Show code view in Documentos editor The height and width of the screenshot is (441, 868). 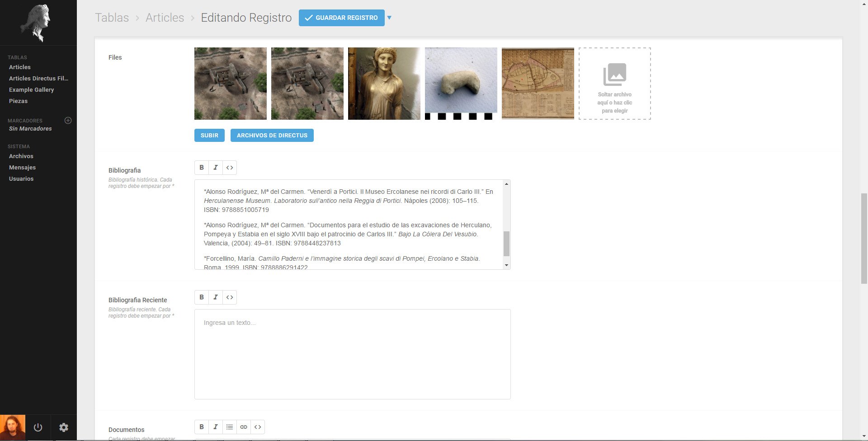coord(258,427)
